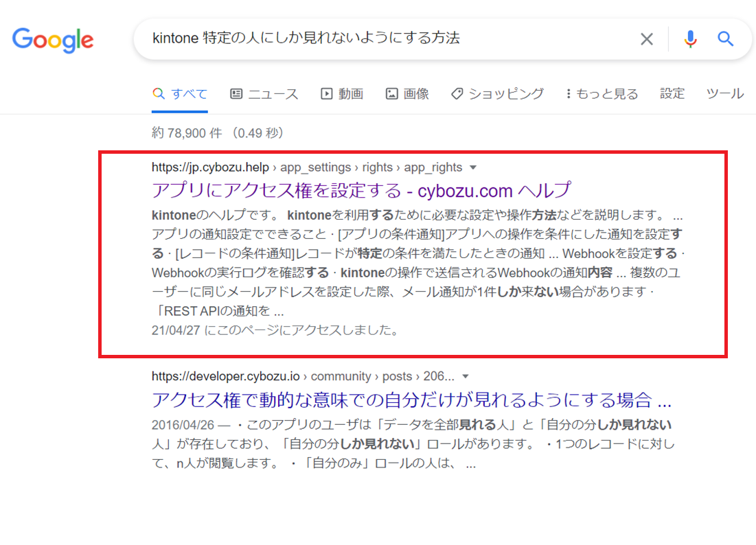Clear the search query with X icon

[646, 39]
